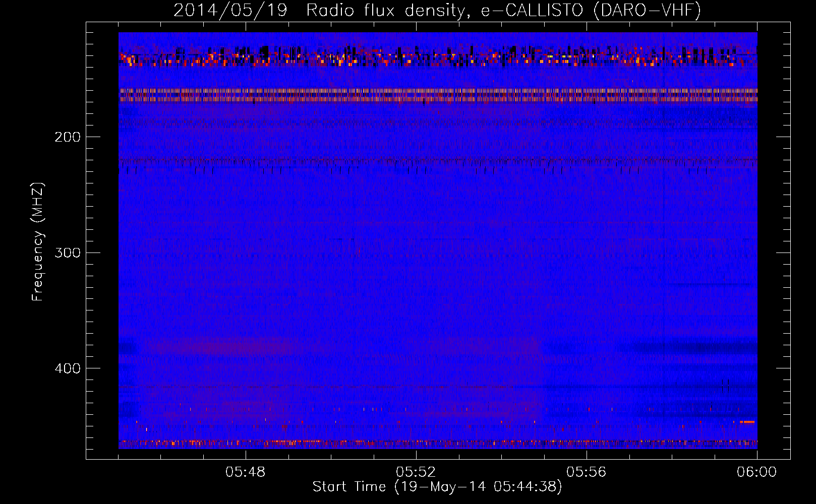Click the 200 frequency tick label

(x=68, y=137)
